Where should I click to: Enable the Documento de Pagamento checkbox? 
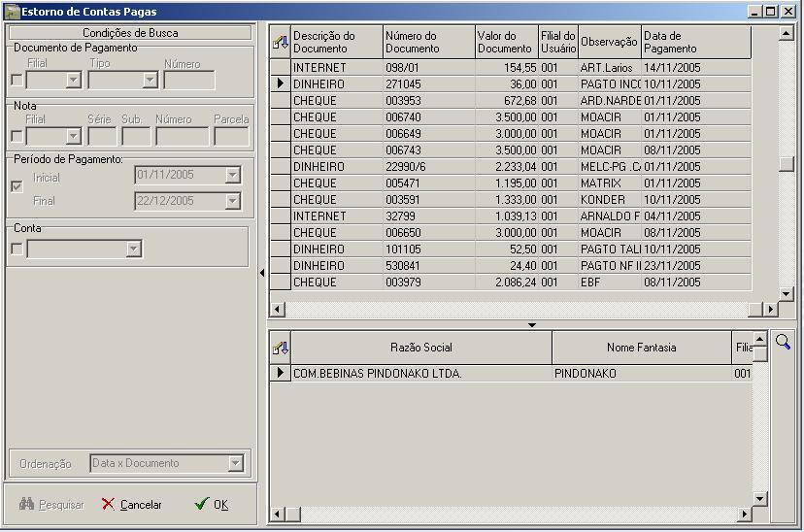(17, 80)
